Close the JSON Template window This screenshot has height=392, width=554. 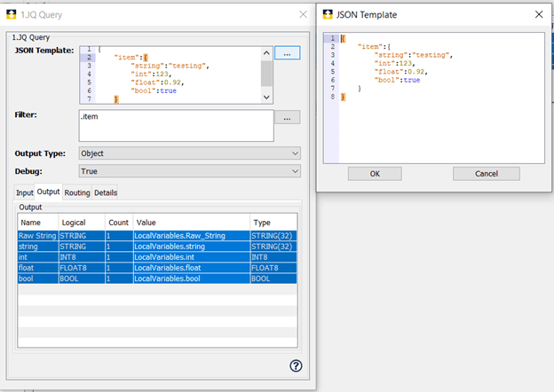pos(539,14)
